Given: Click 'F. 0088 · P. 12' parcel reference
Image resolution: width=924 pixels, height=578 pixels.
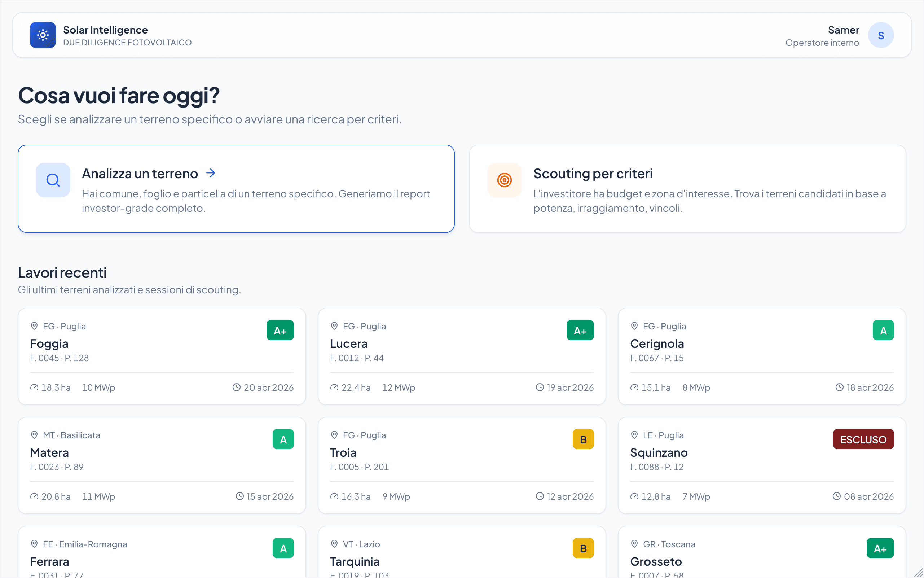Looking at the screenshot, I should pyautogui.click(x=657, y=467).
